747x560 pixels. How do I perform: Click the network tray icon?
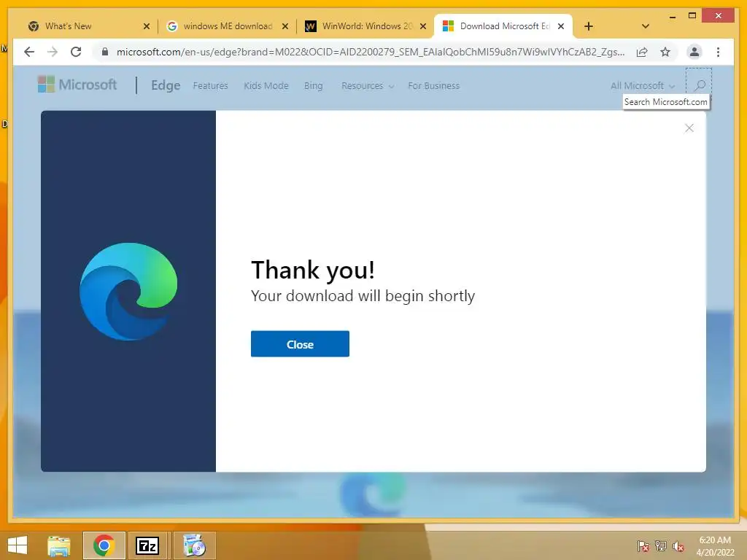[660, 546]
